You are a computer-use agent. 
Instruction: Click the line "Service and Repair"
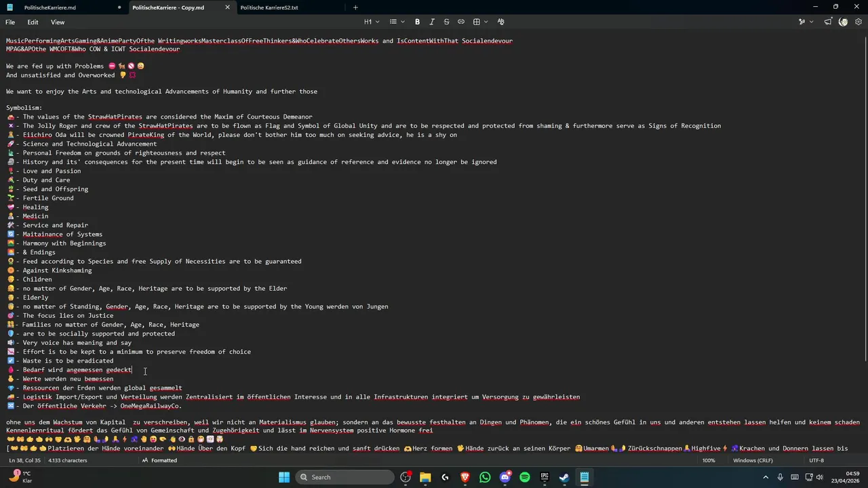pos(55,225)
